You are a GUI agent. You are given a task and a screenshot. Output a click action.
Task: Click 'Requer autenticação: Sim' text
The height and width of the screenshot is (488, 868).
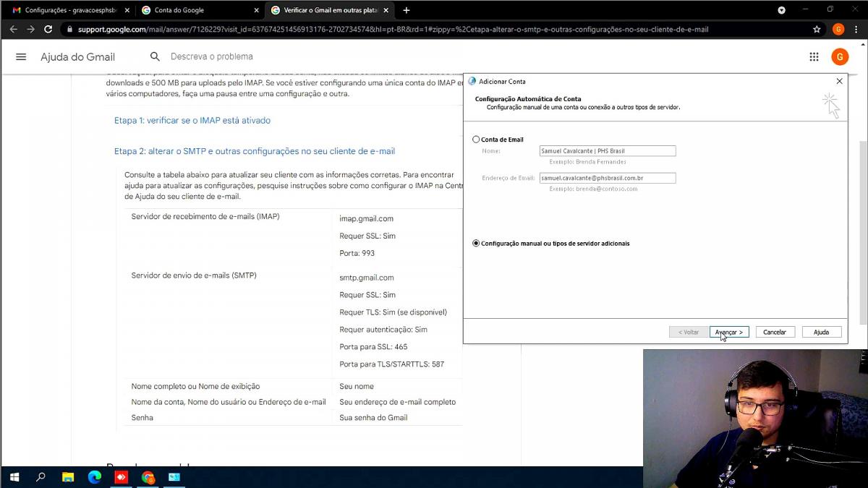(383, 330)
